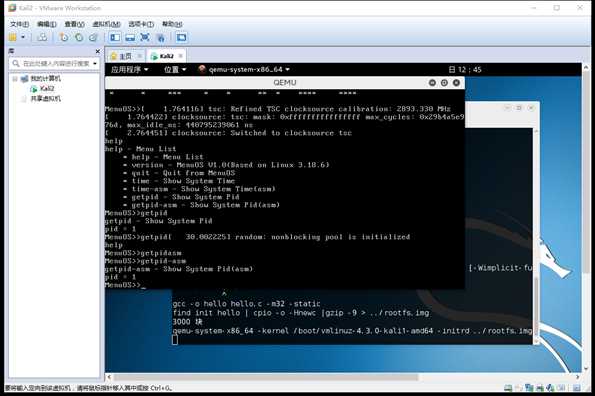Click the VM view scroll-down arrow

coord(586,369)
